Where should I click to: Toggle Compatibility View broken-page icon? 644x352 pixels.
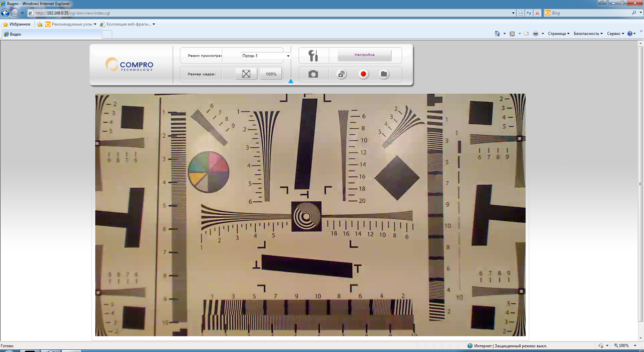pyautogui.click(x=521, y=13)
